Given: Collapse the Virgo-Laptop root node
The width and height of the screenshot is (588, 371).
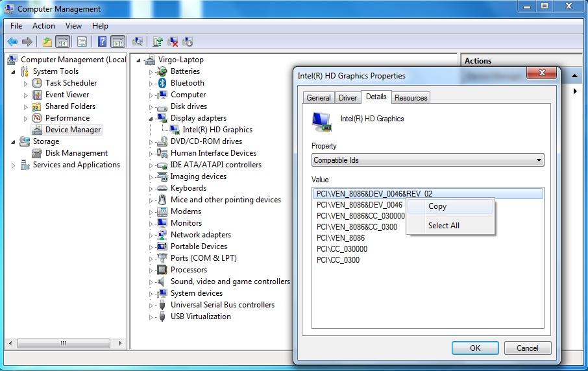Looking at the screenshot, I should pos(138,60).
